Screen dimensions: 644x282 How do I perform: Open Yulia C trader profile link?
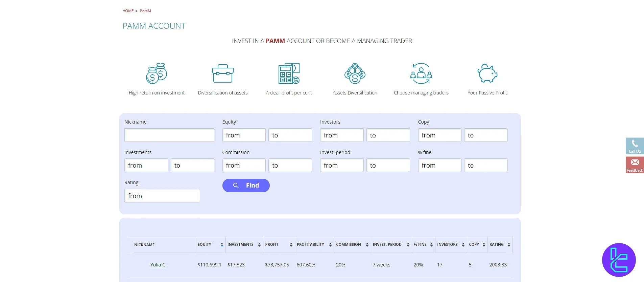[158, 265]
